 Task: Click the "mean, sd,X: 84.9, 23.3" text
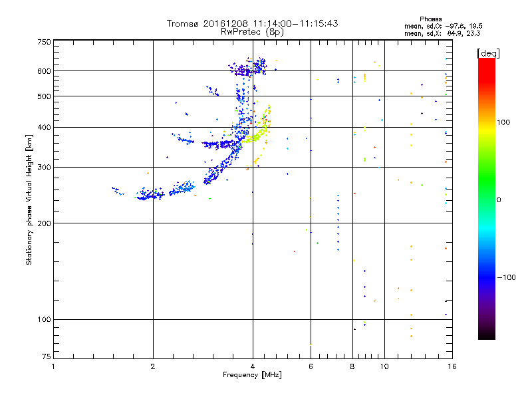click(x=442, y=33)
